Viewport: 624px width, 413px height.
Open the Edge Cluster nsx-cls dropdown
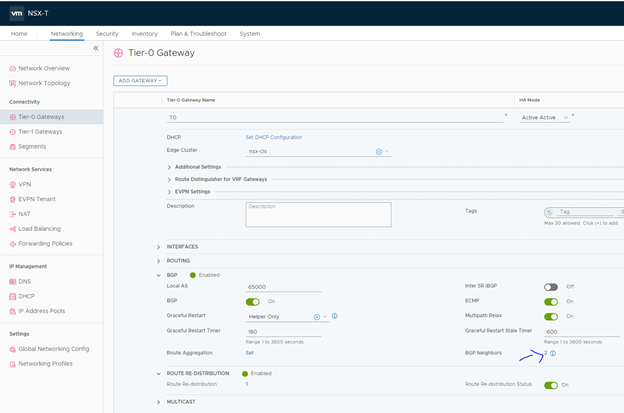tap(318, 152)
